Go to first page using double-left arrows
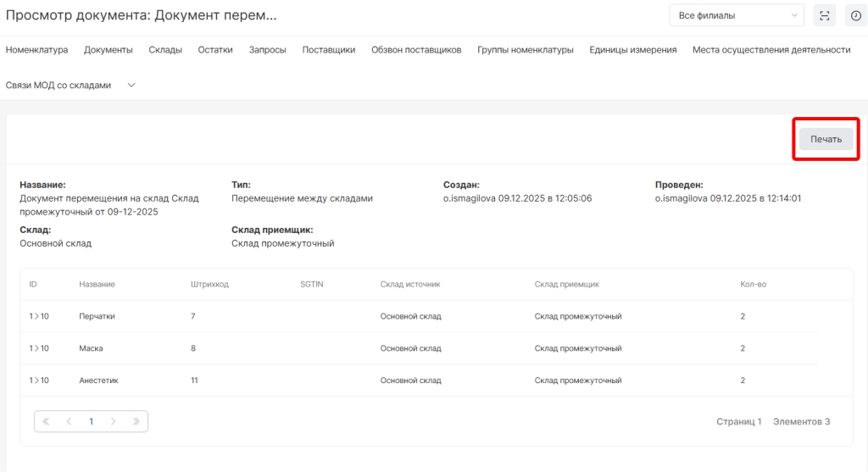This screenshot has height=472, width=868. (46, 421)
